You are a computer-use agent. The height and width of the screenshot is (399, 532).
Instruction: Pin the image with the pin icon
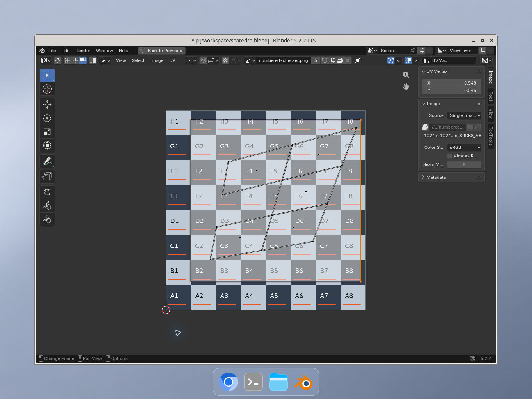(x=358, y=60)
